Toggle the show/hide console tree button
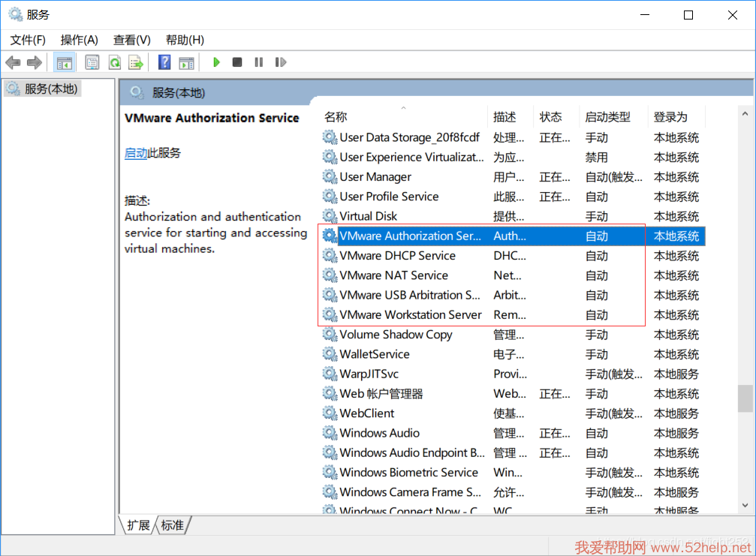Screen dimensions: 756x556 (65, 62)
